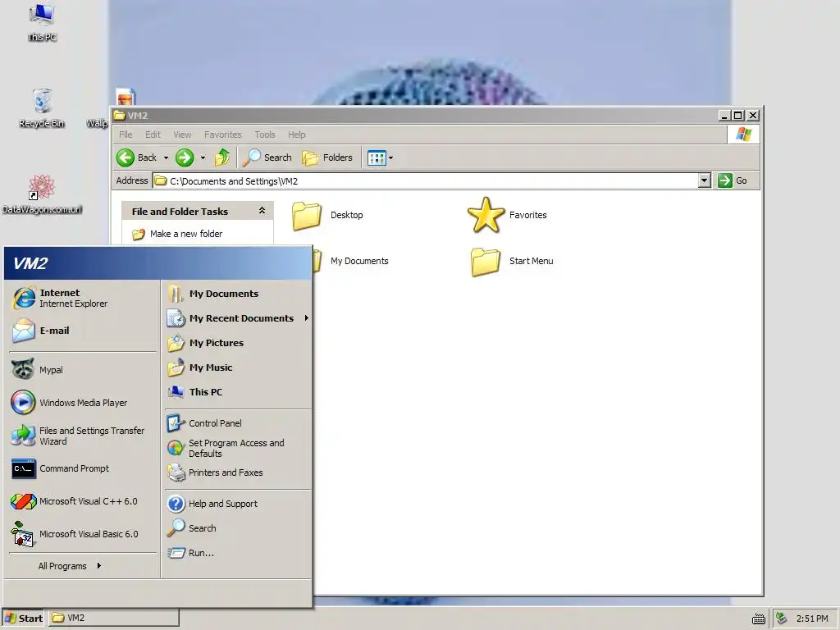Open the Views button in toolbar
This screenshot has width=840, height=630.
click(x=377, y=157)
